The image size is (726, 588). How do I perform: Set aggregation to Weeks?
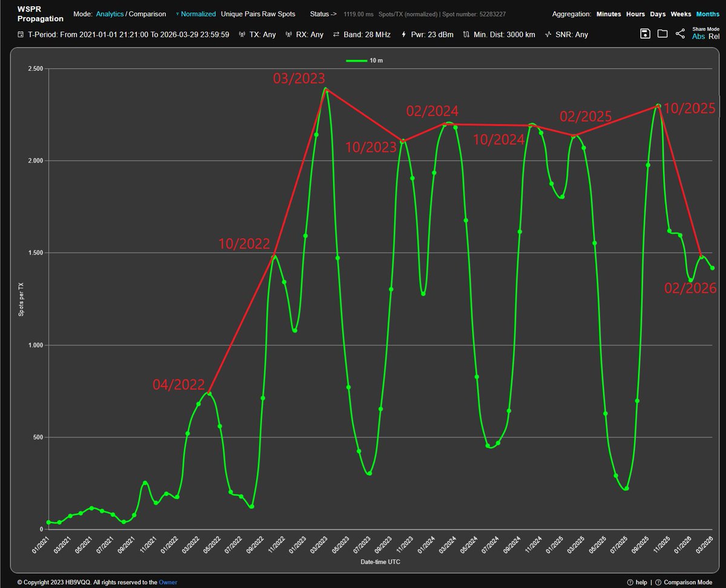(681, 13)
